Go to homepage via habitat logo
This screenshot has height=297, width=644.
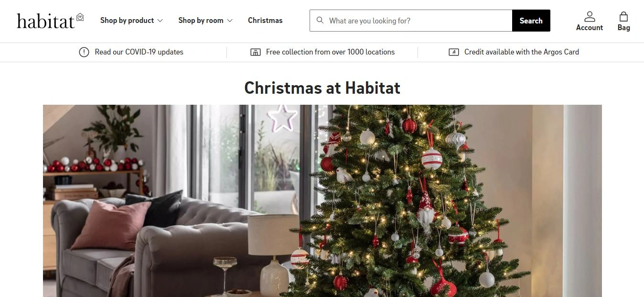[46, 21]
